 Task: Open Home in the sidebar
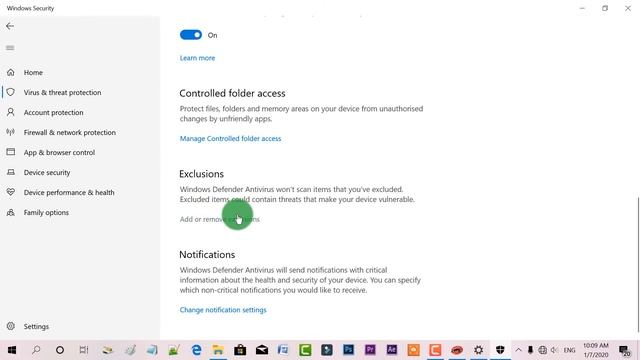coord(33,72)
